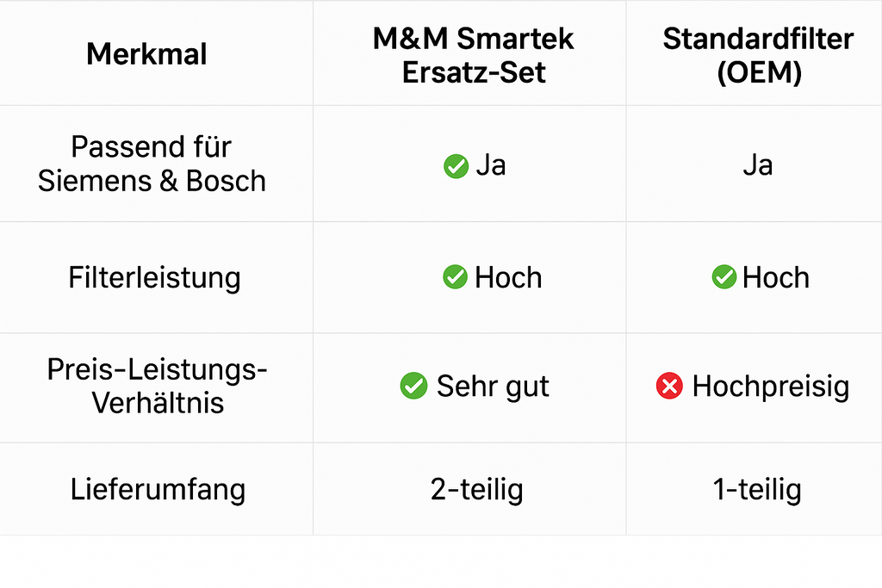The image size is (882, 588).
Task: Click the 'Filterleistung' row label
Action: [155, 277]
